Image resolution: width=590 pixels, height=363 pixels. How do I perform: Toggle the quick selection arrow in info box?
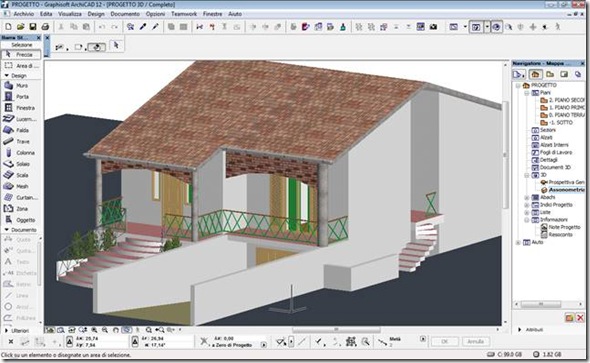(x=116, y=46)
